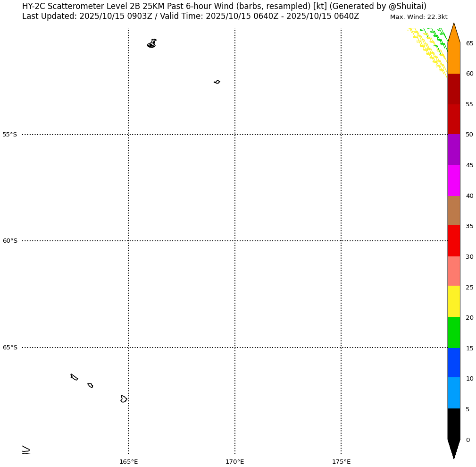
Task: Click the 60°S latitude label
Action: pos(10,241)
